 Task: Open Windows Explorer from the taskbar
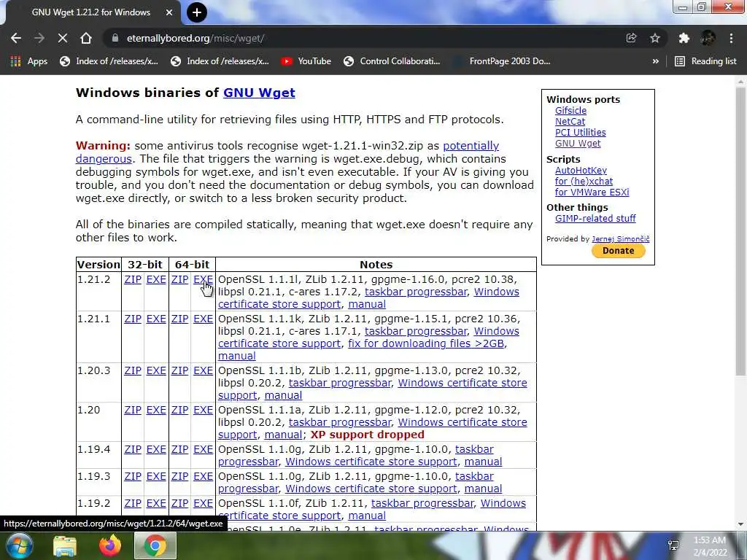(x=65, y=545)
